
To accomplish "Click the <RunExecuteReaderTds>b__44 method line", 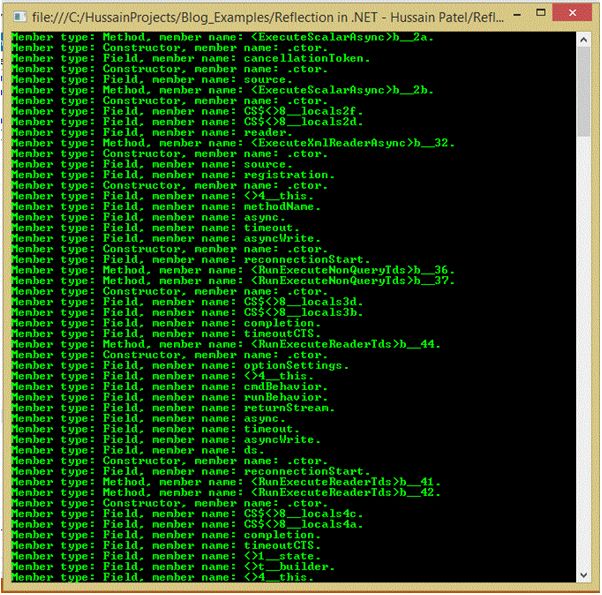I will click(226, 344).
